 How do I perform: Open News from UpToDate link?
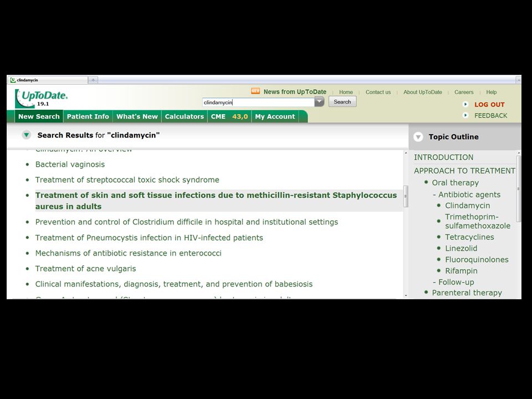click(x=295, y=91)
